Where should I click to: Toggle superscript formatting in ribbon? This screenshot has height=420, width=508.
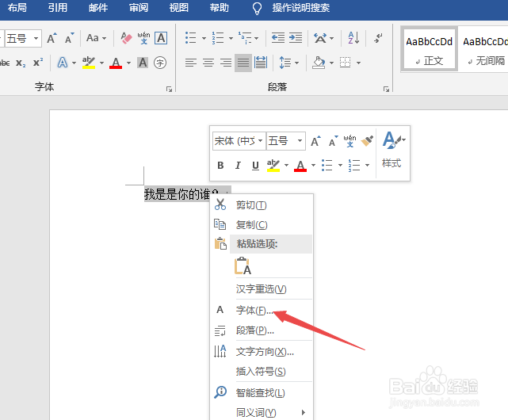click(38, 63)
